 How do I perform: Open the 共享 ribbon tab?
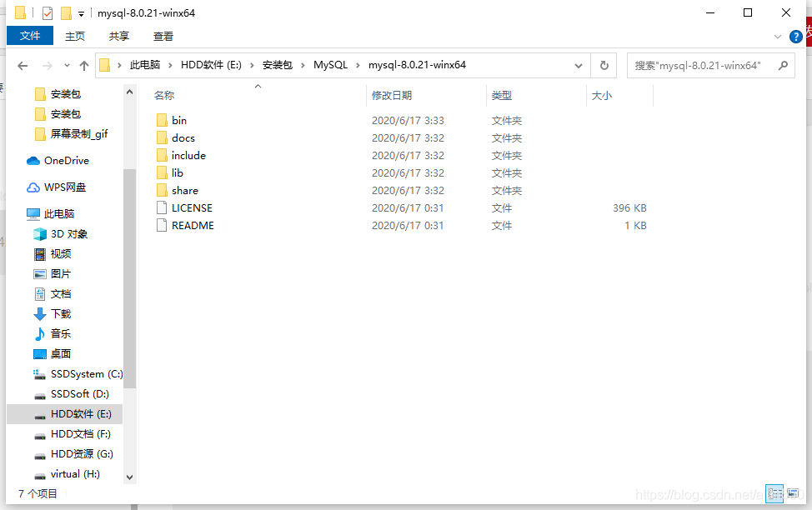pos(119,36)
